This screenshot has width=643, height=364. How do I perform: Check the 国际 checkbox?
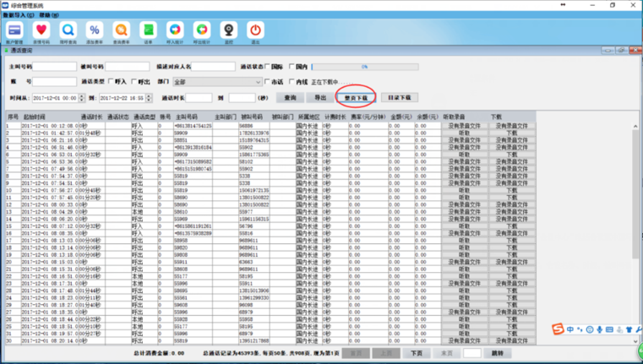click(267, 67)
